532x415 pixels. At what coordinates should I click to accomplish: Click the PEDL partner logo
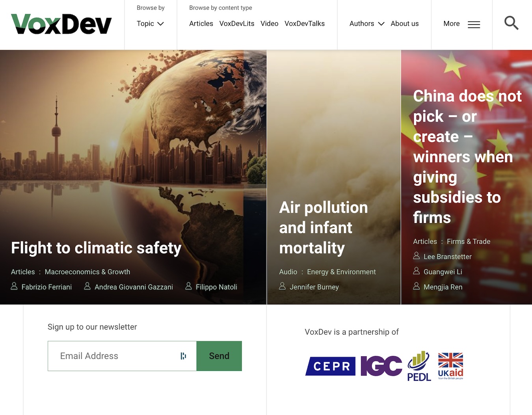pos(419,366)
